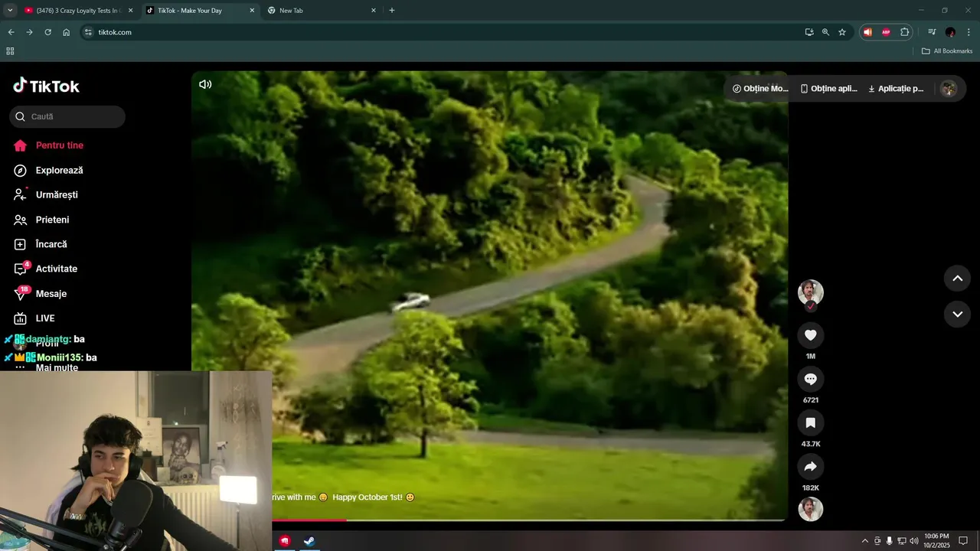Open the Pentru tine home feed
This screenshot has width=980, height=551.
[x=48, y=145]
